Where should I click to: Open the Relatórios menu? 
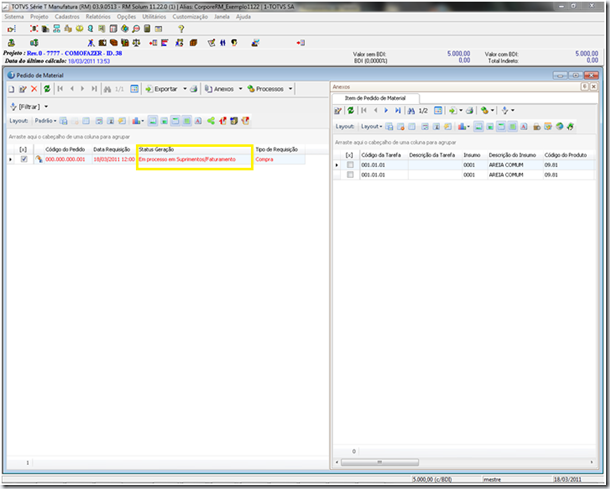pyautogui.click(x=98, y=17)
